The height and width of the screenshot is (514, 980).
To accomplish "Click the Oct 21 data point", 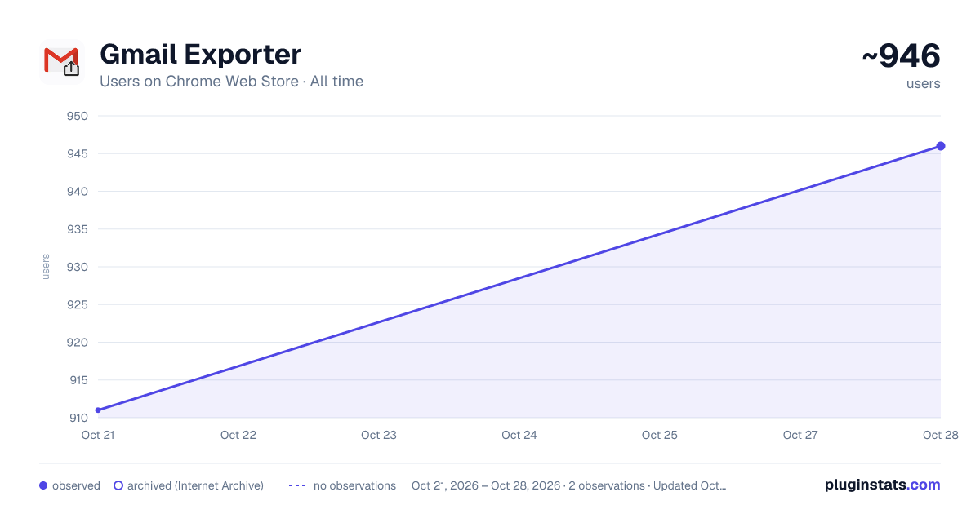I will click(98, 410).
